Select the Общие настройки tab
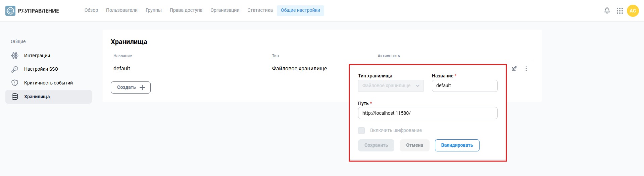The image size is (644, 176). click(x=300, y=10)
